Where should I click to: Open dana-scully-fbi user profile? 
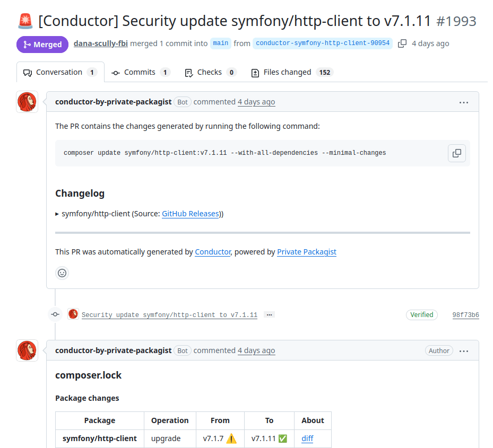coord(101,43)
